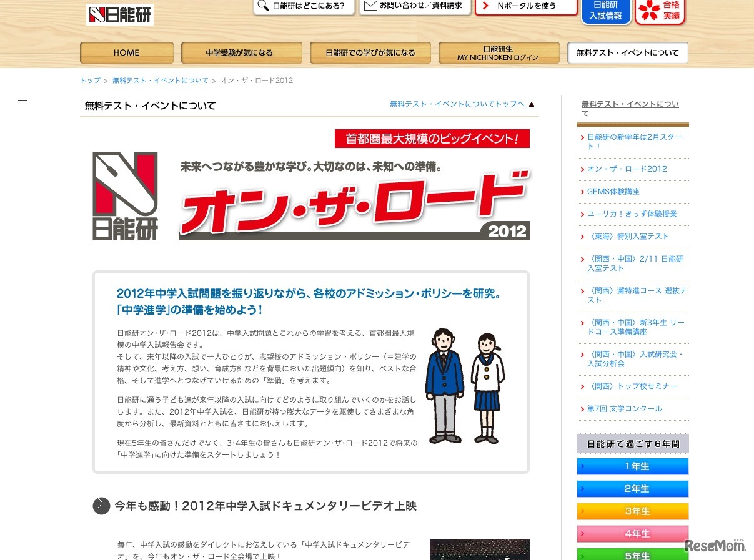Viewport: 754px width, 560px height.
Task: Open the 中学受験が気になる tab
Action: click(x=241, y=52)
